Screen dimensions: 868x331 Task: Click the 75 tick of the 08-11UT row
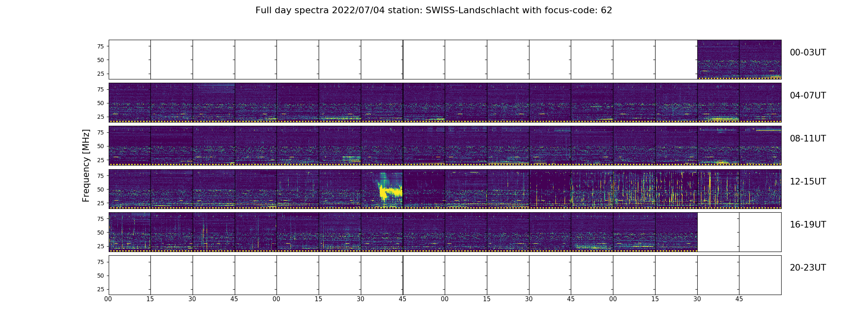pos(100,132)
